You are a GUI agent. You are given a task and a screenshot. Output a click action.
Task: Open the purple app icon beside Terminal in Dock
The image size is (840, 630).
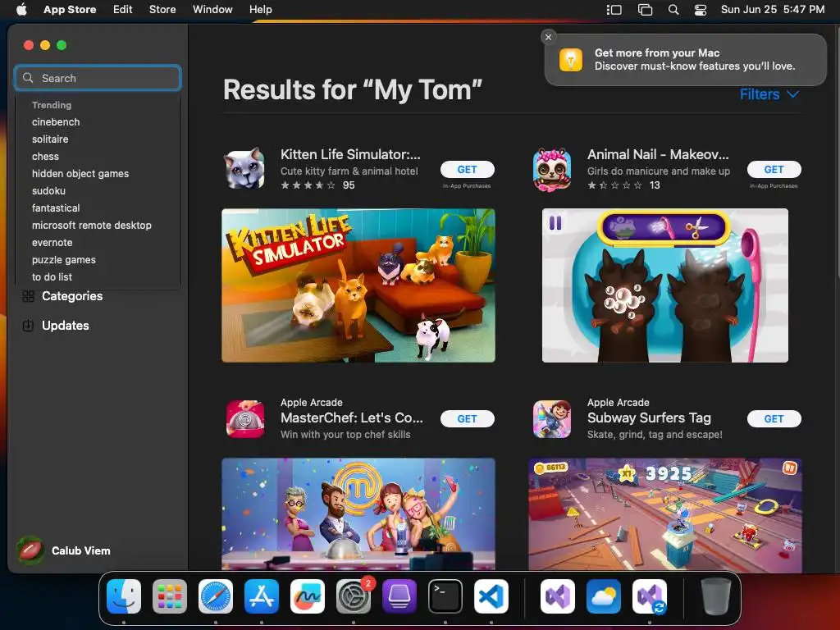[x=399, y=596]
